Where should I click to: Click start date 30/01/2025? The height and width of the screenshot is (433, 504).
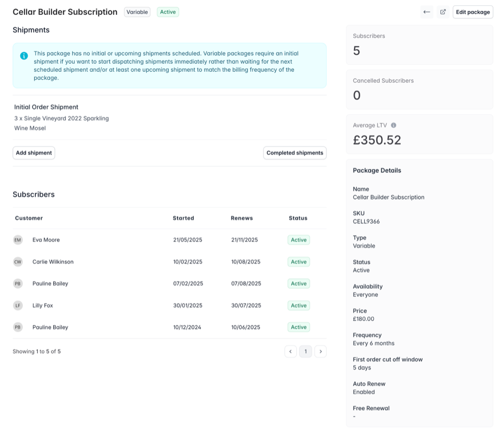click(x=188, y=305)
